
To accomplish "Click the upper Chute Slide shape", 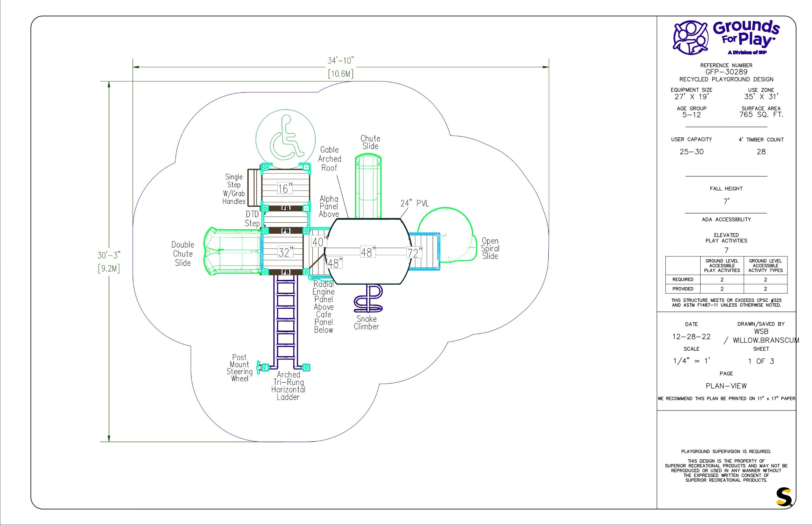I will [x=368, y=186].
